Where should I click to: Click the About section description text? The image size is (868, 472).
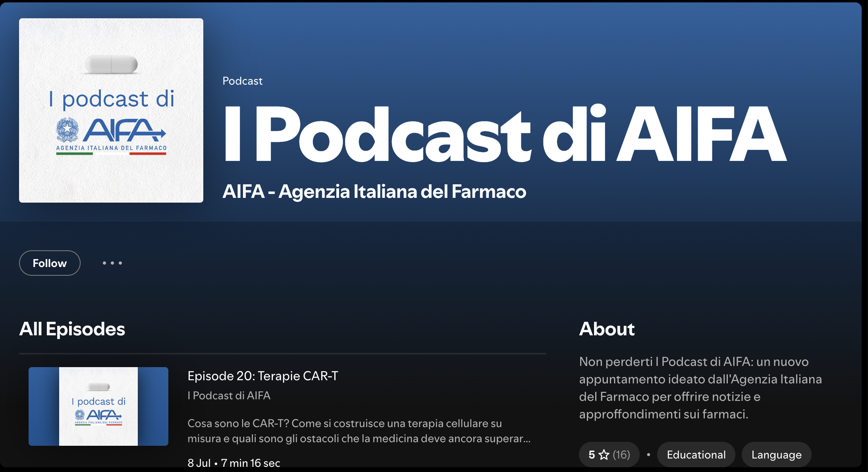coord(700,388)
